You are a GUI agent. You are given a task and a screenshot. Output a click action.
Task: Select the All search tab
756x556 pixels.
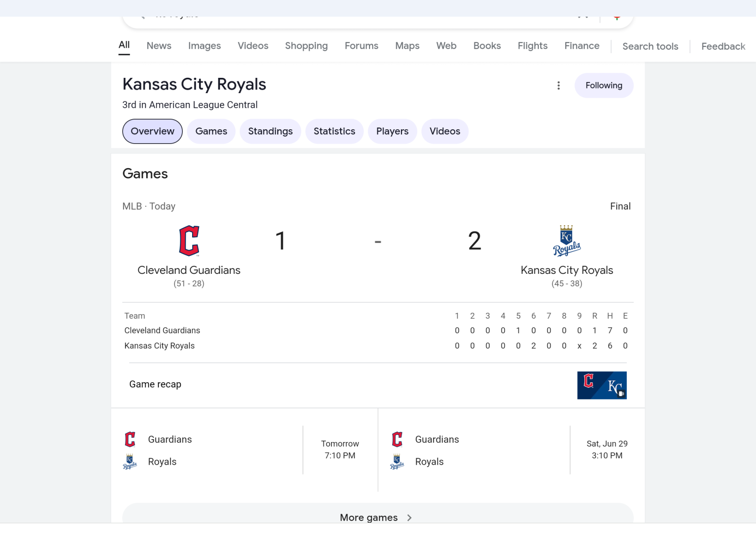click(124, 45)
